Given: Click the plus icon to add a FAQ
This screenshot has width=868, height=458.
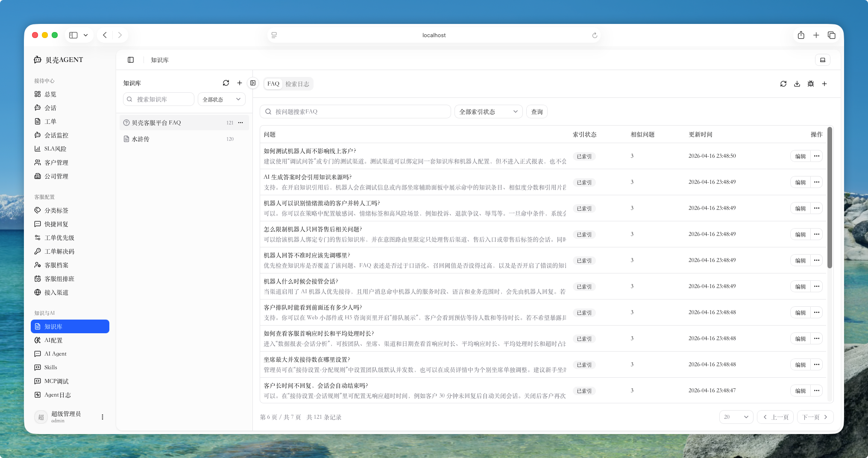Looking at the screenshot, I should coord(824,84).
